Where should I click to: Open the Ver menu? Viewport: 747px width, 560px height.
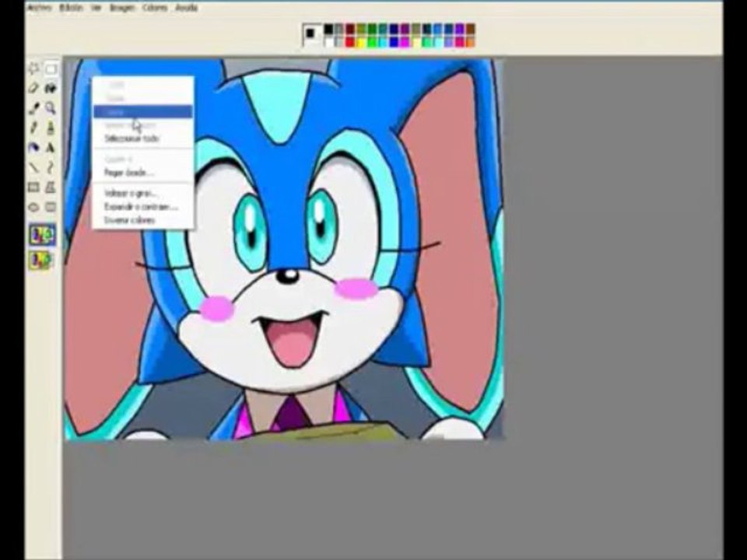[96, 8]
